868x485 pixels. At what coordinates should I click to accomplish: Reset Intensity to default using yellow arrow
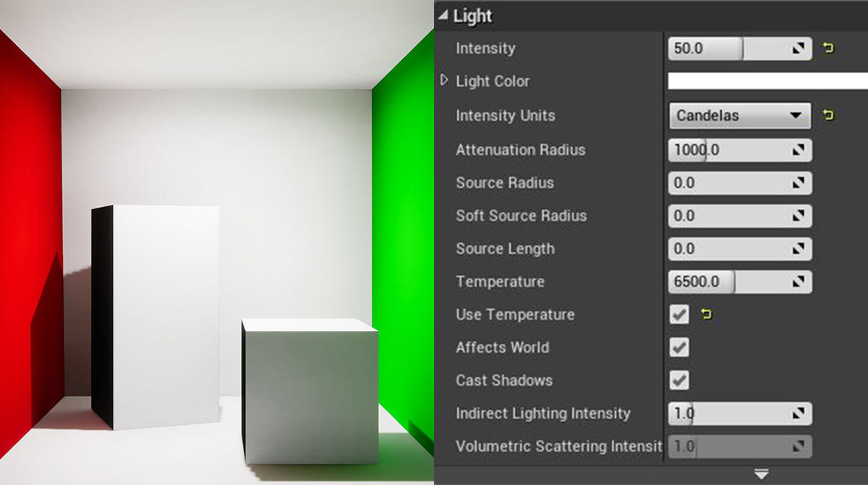(x=828, y=48)
